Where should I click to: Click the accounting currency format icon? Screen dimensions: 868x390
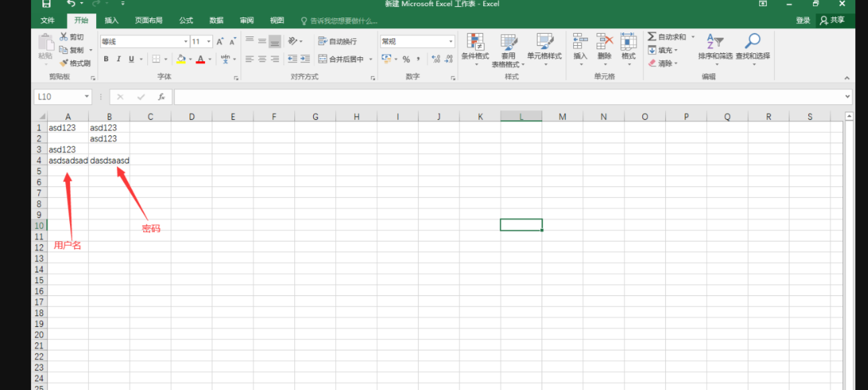click(386, 59)
